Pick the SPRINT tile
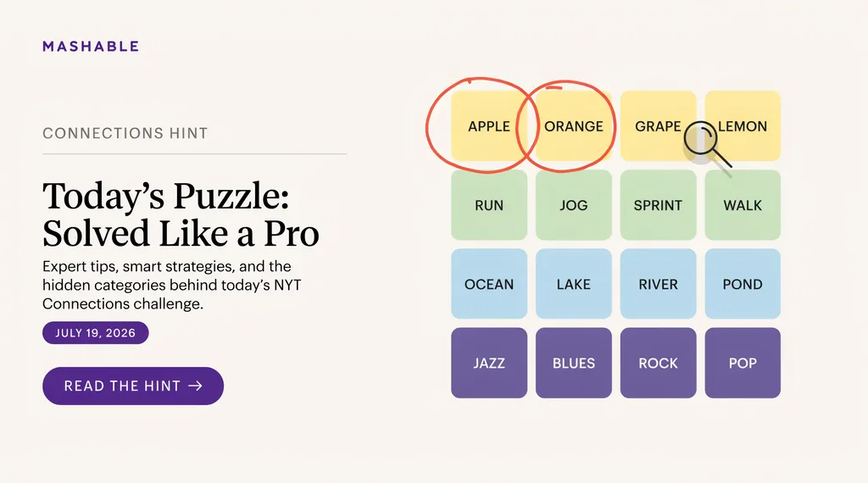Viewport: 868px width, 483px height. 658,205
